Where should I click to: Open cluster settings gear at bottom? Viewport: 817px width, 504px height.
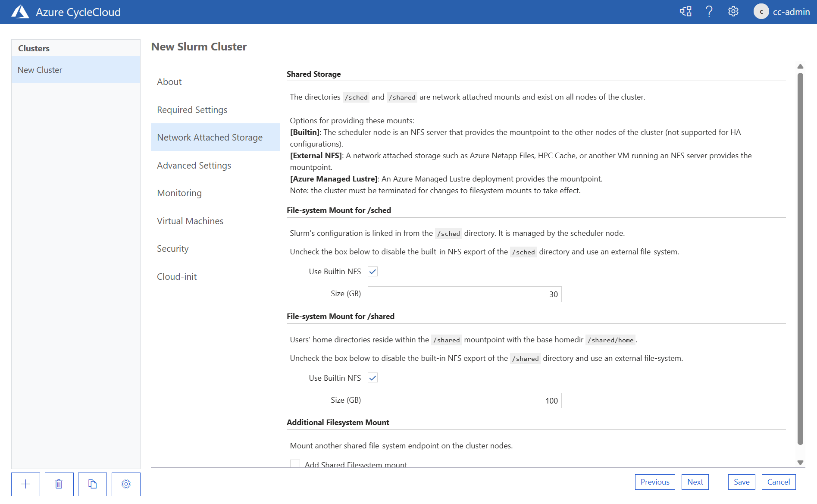(126, 484)
